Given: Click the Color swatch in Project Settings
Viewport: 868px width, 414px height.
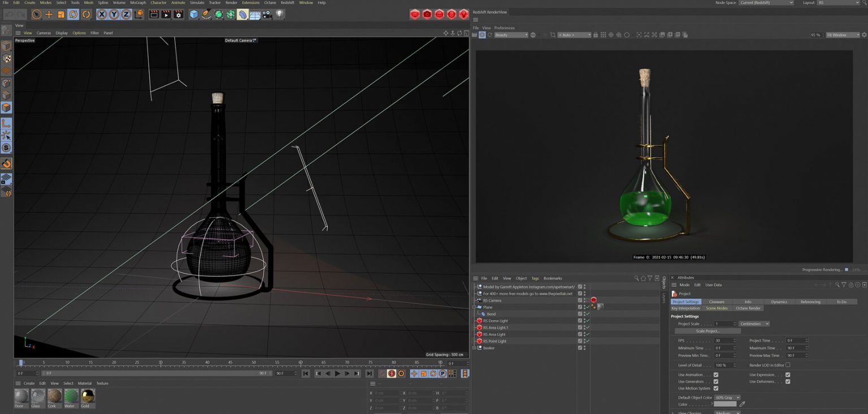Looking at the screenshot, I should click(x=725, y=404).
